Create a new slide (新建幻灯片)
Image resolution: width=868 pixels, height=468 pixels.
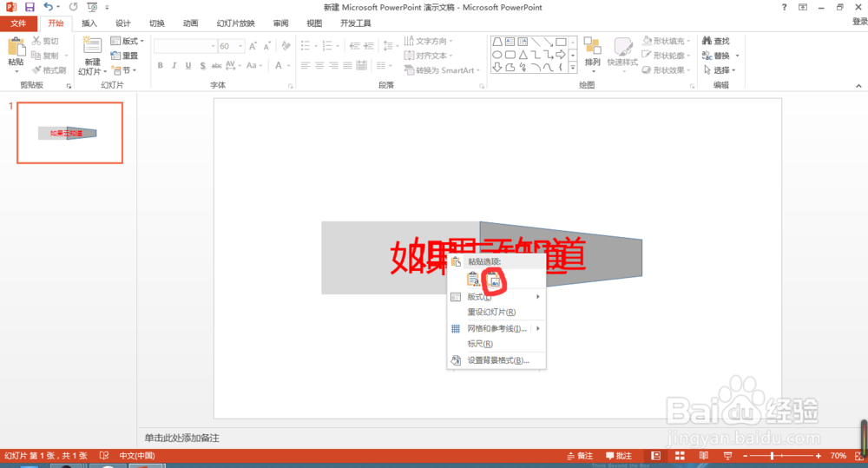[x=92, y=56]
